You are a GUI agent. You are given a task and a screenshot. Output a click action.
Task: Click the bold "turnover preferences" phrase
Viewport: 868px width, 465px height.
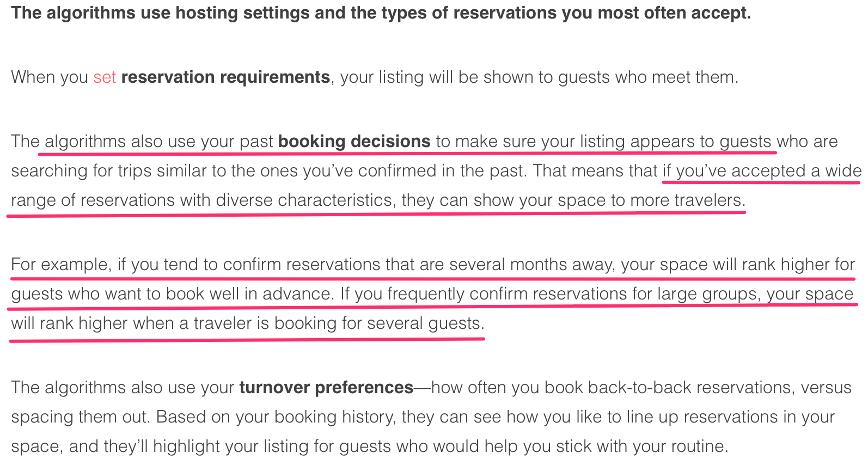(326, 388)
